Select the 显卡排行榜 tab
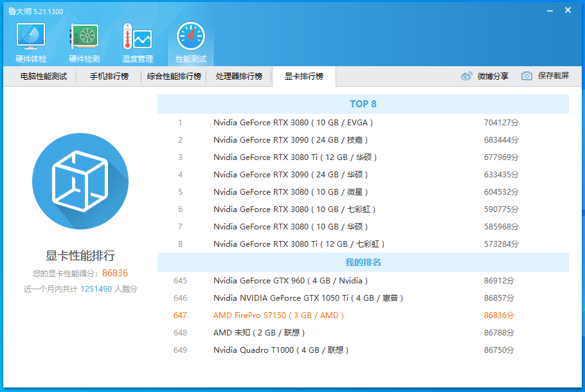The width and height of the screenshot is (585, 392). click(x=303, y=76)
